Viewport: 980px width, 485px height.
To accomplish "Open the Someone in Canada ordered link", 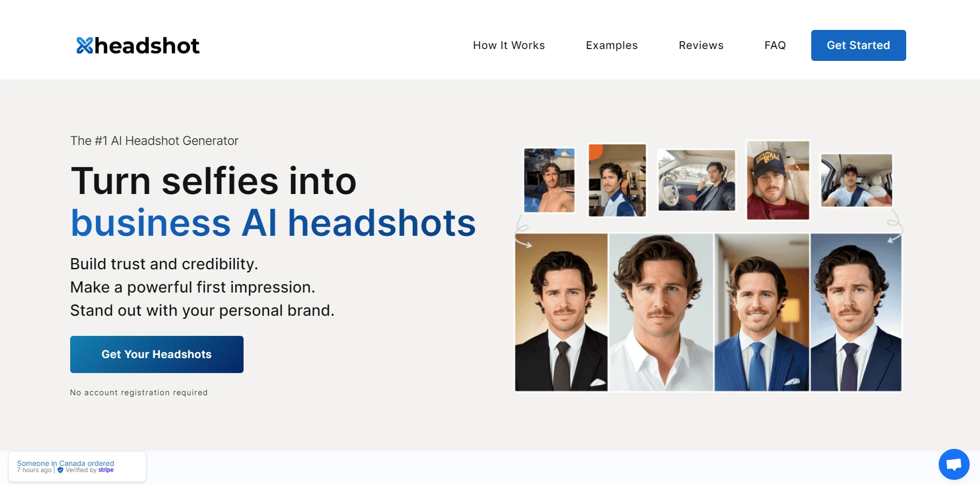I will (x=65, y=463).
